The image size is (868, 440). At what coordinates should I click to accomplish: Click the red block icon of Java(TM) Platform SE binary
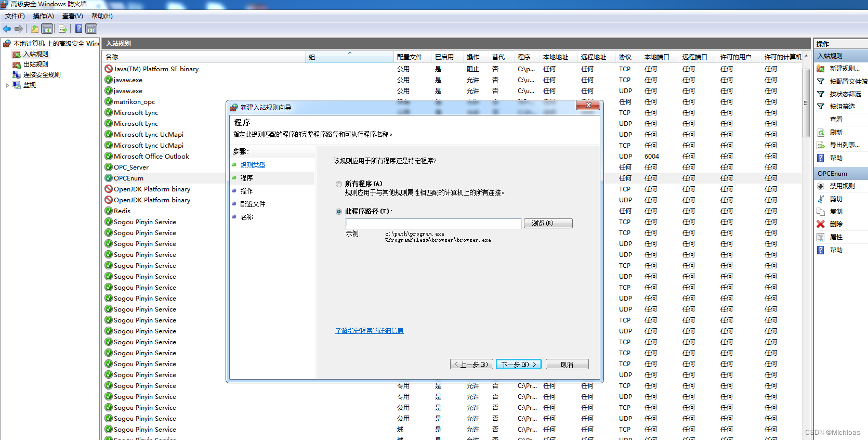[x=109, y=69]
